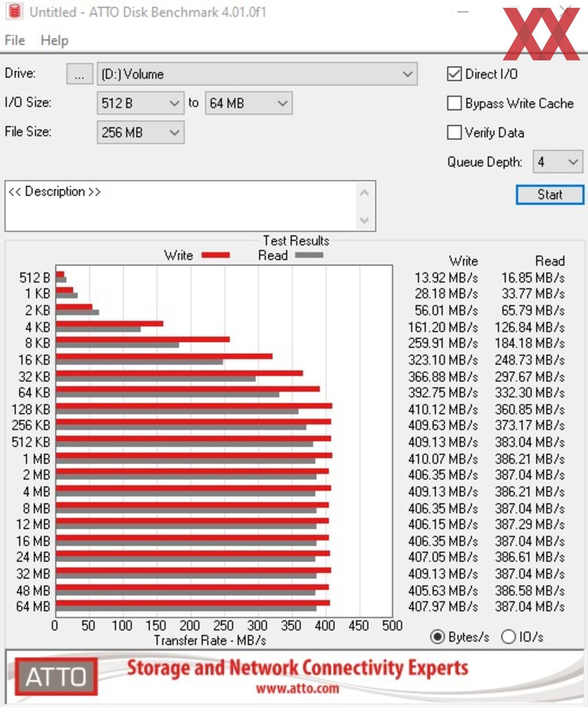Click the ATTO logo in the banner
Viewport: 588px width, 707px height.
56,677
